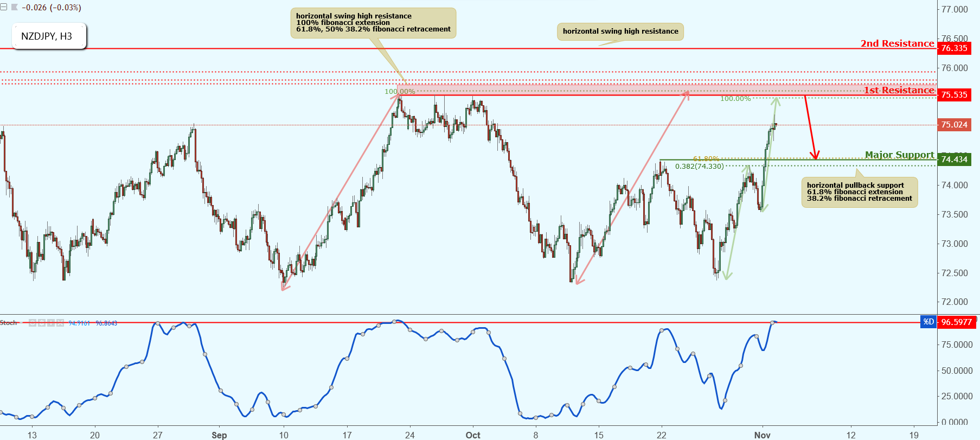Click the Nov date axis label
980x440 pixels.
pos(762,435)
